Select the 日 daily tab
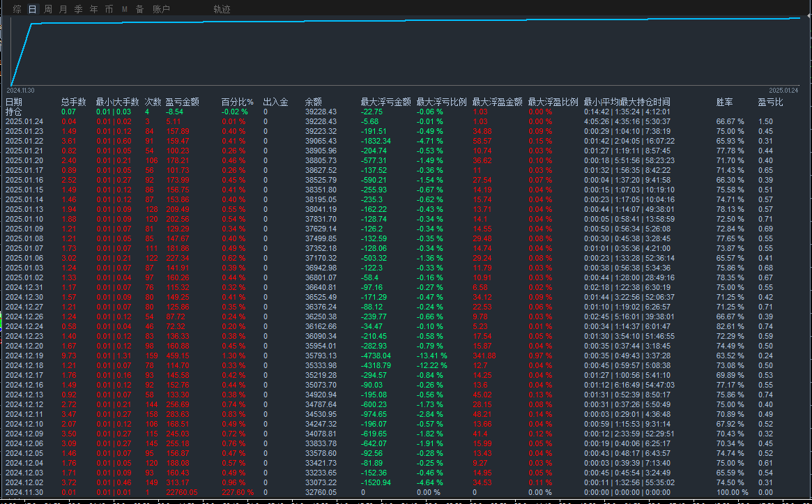Screen dimensions: 812x504 (32, 9)
